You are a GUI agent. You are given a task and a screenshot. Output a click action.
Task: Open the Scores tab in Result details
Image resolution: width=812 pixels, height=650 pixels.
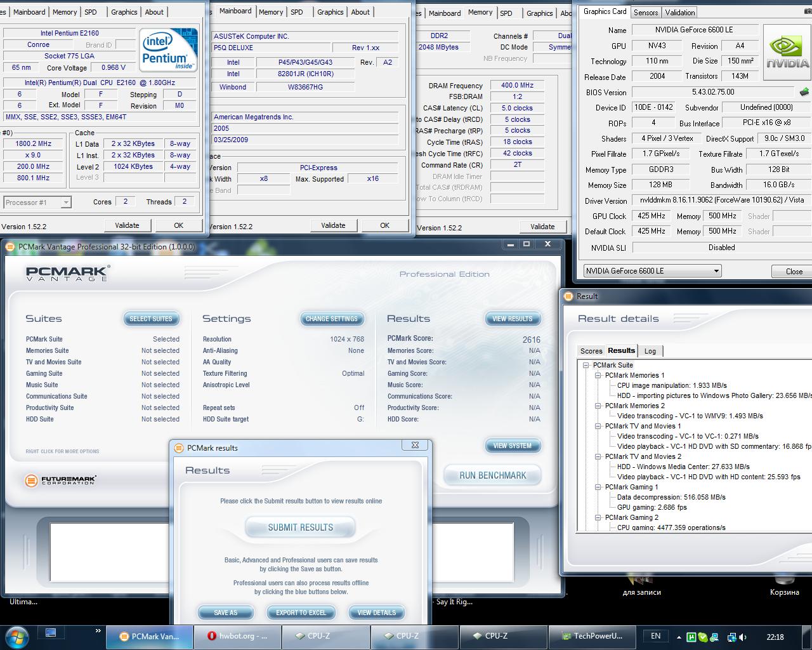(591, 351)
